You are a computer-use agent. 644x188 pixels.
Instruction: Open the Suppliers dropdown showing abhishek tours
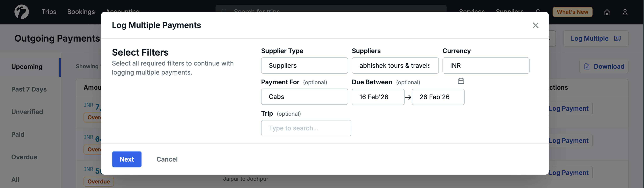(x=395, y=66)
